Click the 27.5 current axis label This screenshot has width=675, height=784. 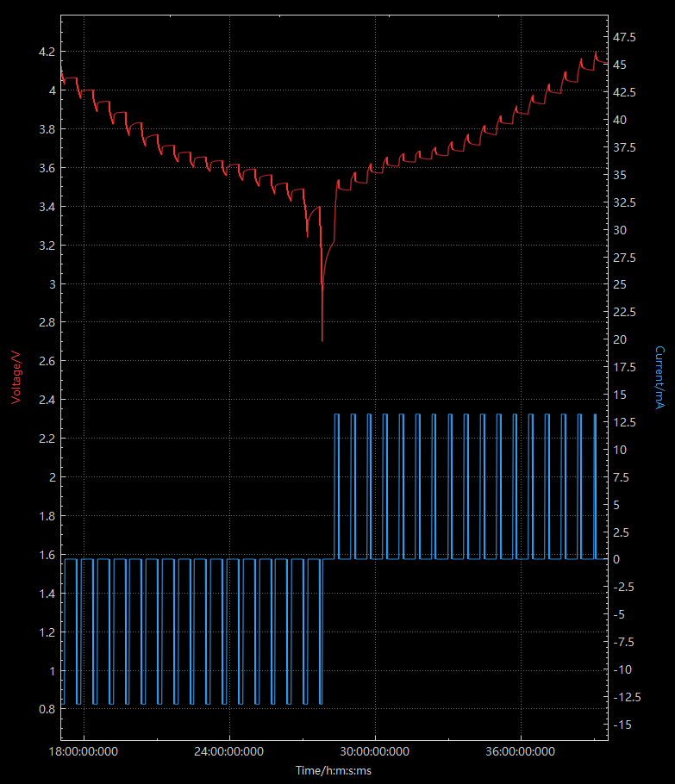tap(624, 258)
